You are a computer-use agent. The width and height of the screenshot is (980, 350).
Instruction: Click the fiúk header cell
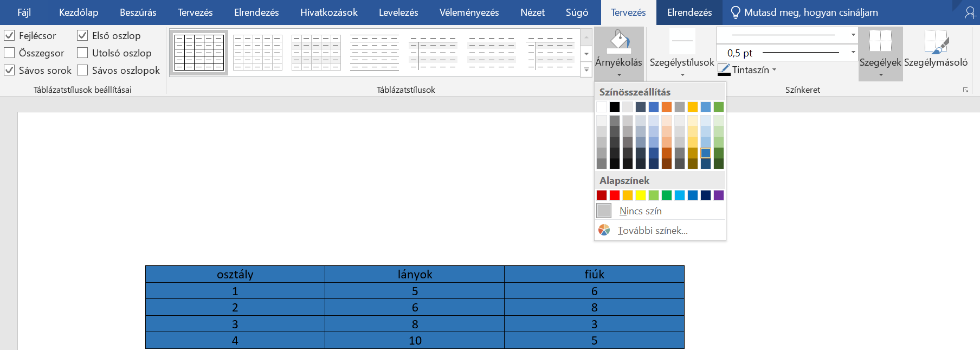point(594,274)
